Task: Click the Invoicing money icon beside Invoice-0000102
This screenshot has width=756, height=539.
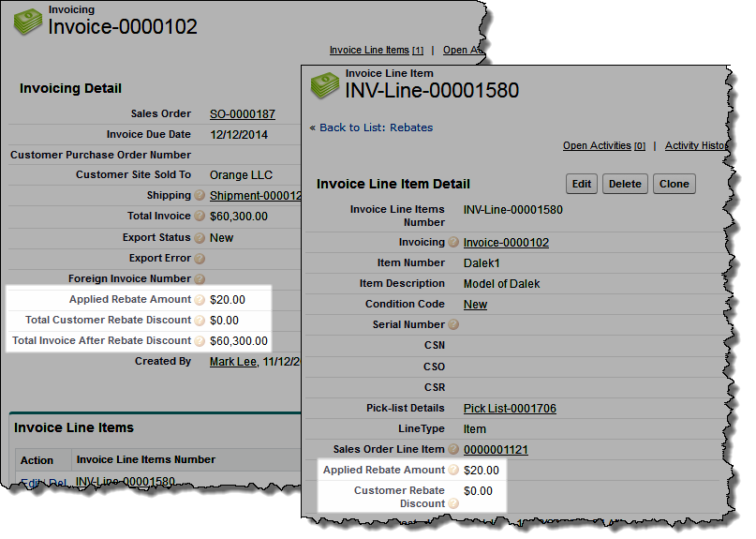Action: click(28, 22)
